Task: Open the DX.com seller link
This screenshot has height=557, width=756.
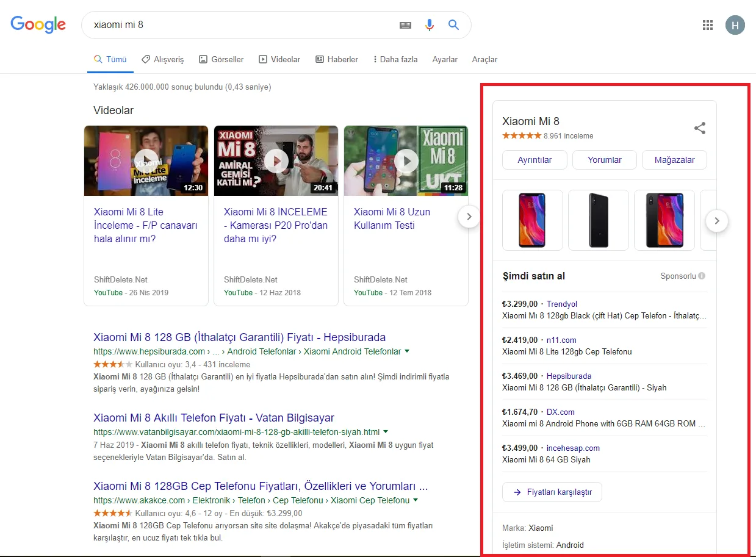Action: (x=561, y=412)
